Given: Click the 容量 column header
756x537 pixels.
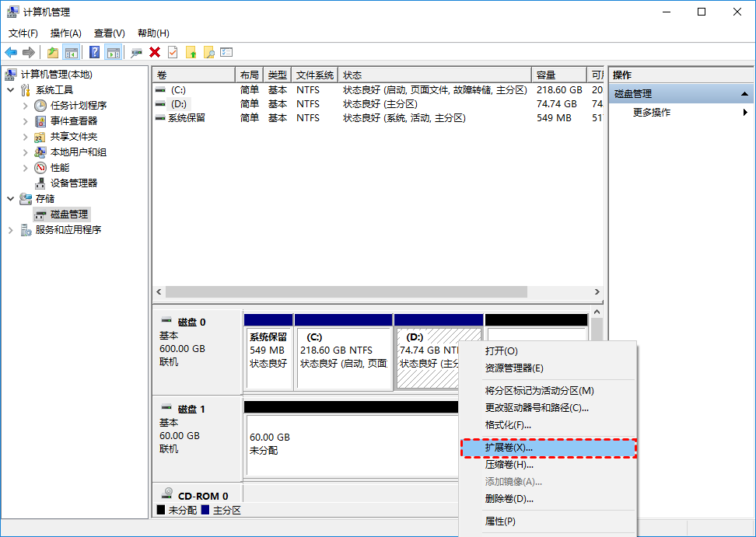Looking at the screenshot, I should pos(559,75).
